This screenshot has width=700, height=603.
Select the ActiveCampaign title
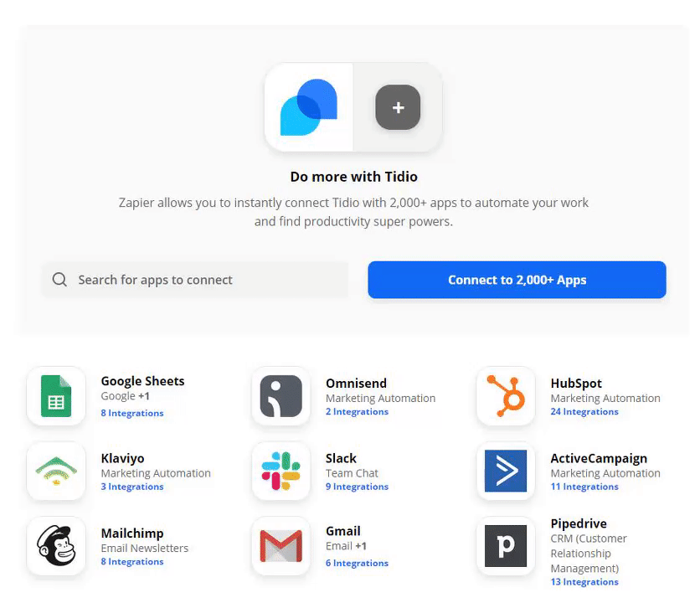599,458
